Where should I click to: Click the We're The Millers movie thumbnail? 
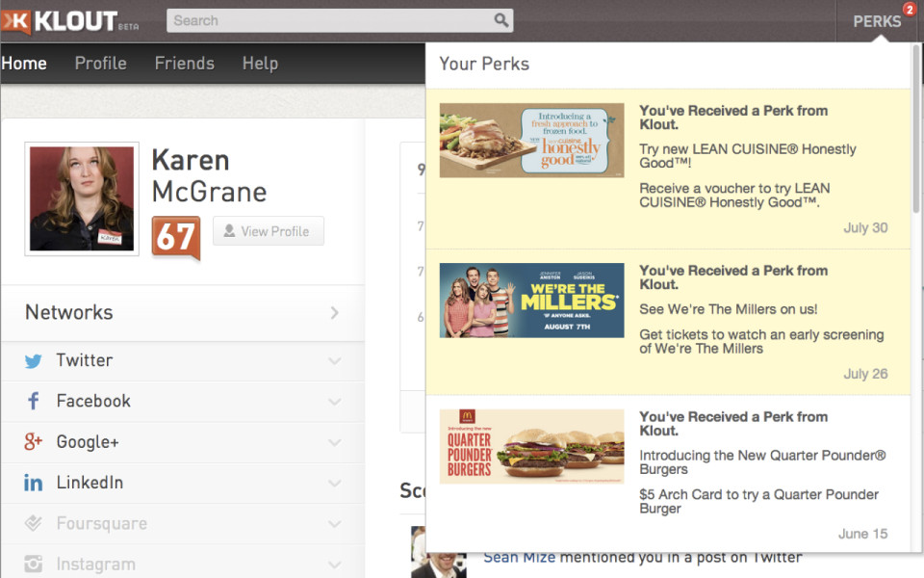[531, 301]
